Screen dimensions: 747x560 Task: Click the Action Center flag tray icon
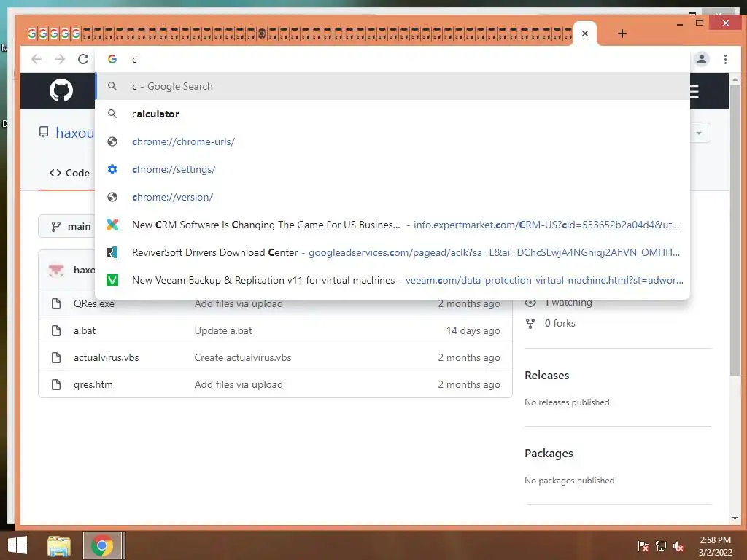click(643, 546)
